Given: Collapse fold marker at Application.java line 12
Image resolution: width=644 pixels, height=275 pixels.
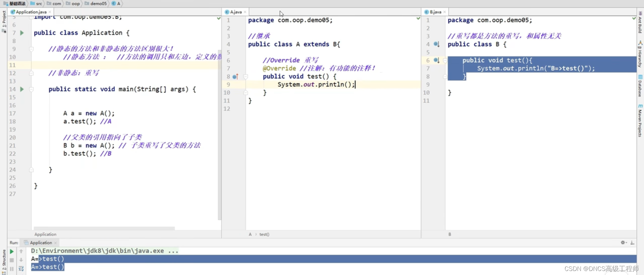Looking at the screenshot, I should coord(31,73).
